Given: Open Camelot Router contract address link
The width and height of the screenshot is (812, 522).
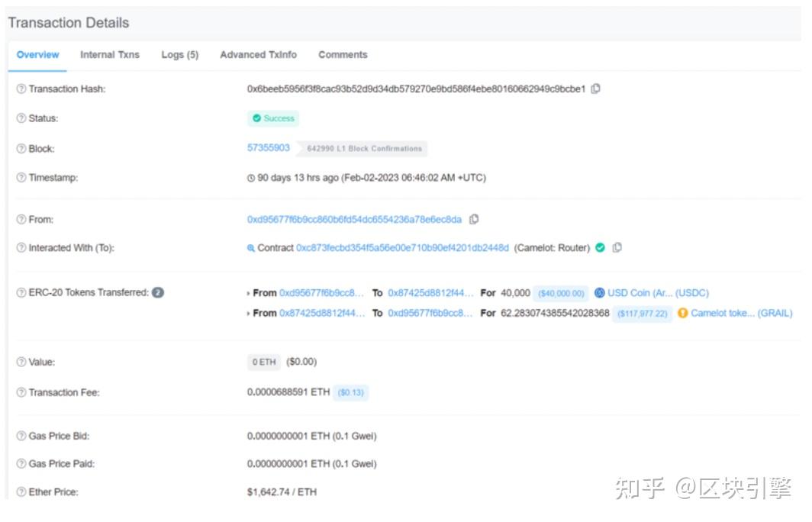Looking at the screenshot, I should pos(402,248).
